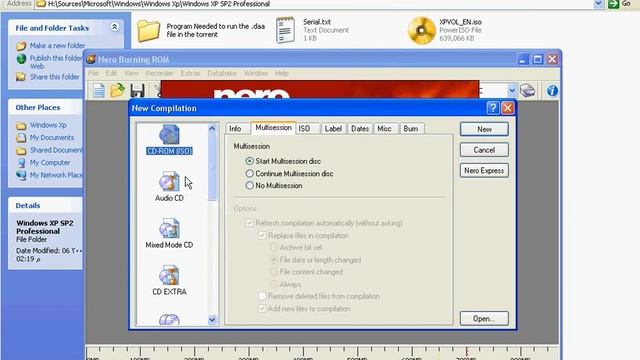Click the My Network Places icon

point(21,175)
